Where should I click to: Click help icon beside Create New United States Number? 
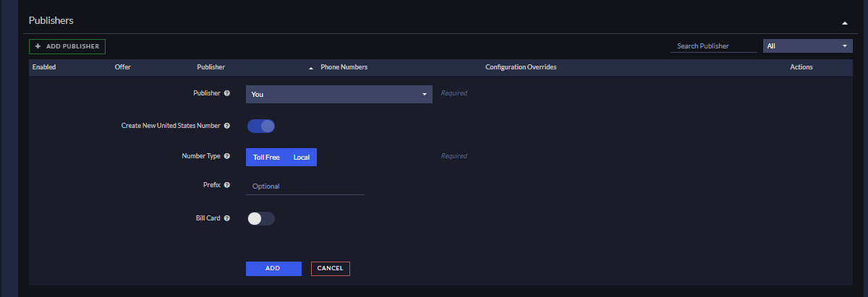pos(227,126)
